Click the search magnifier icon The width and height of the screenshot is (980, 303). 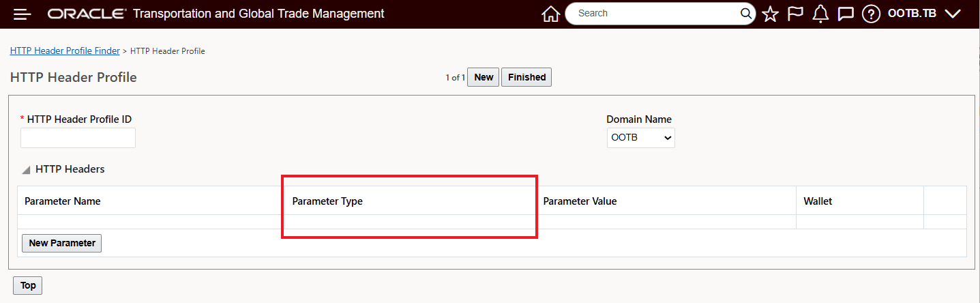[x=746, y=14]
